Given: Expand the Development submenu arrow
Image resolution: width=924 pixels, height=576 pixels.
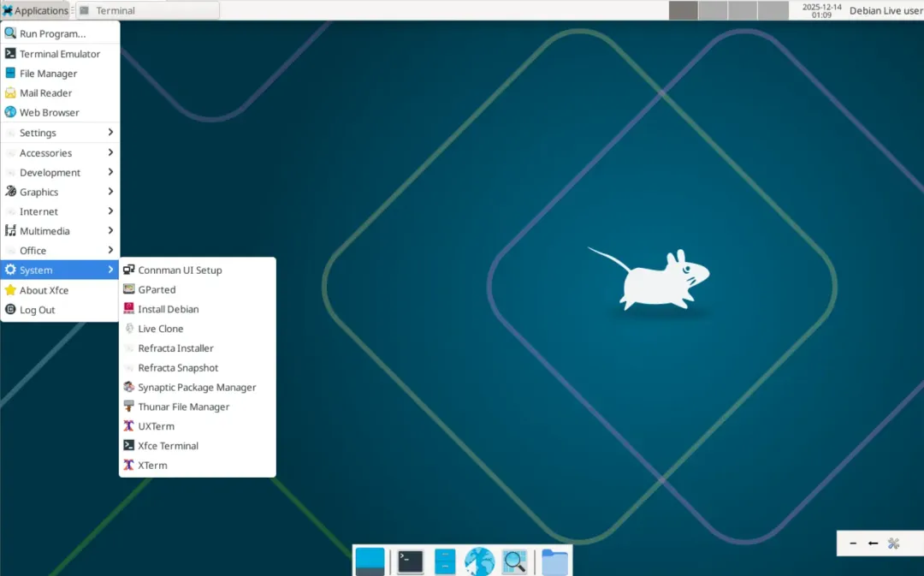Looking at the screenshot, I should click(110, 171).
